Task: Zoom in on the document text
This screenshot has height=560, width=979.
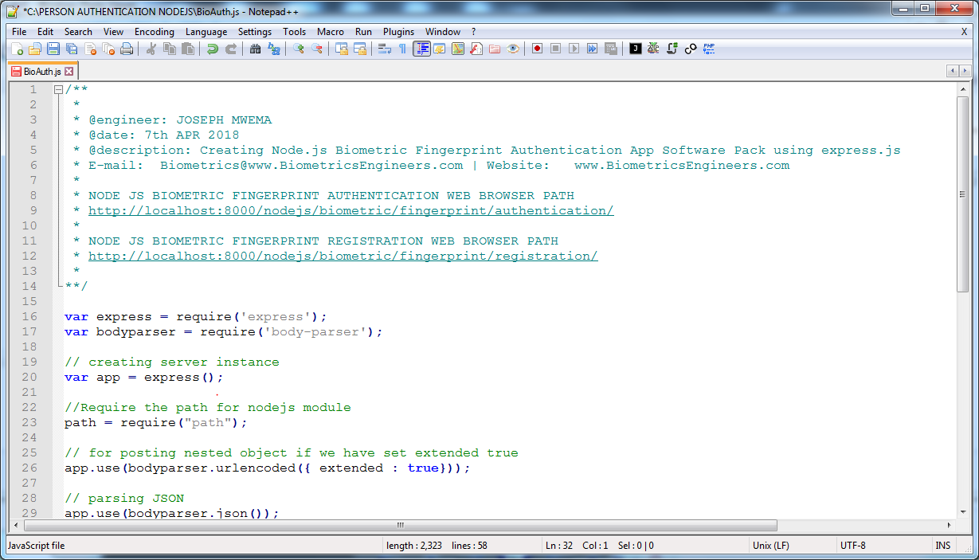Action: point(300,49)
